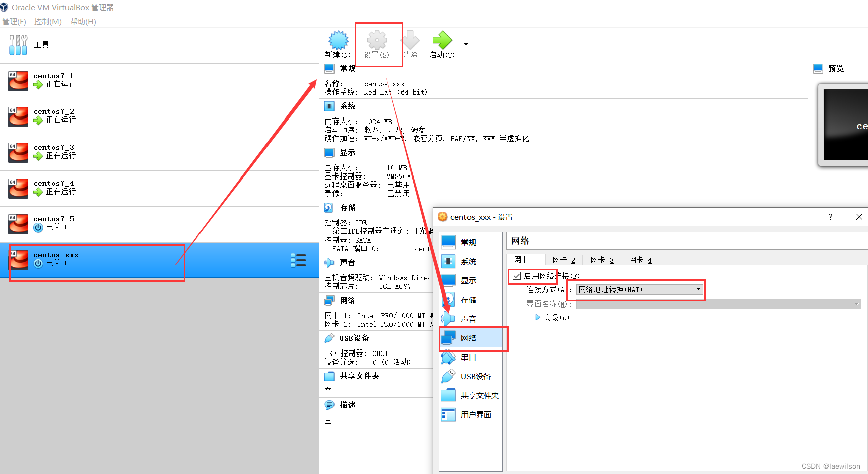Click the 系统 section header in details
The image size is (868, 474).
point(348,106)
